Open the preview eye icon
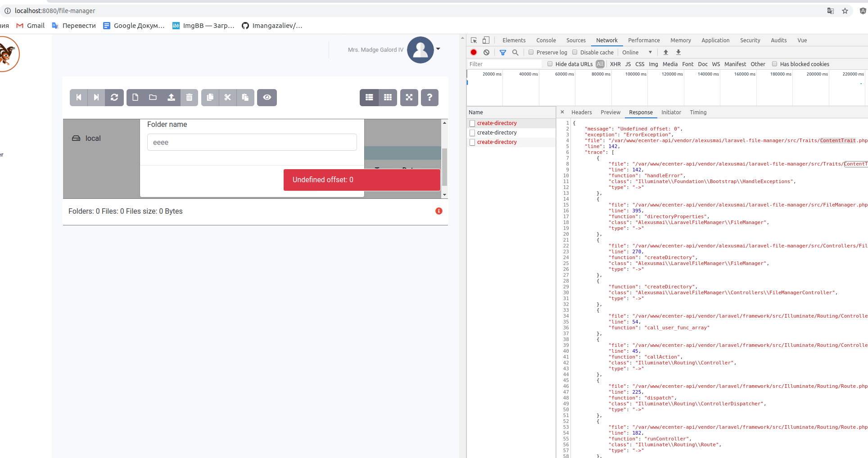The height and width of the screenshot is (458, 868). tap(267, 97)
